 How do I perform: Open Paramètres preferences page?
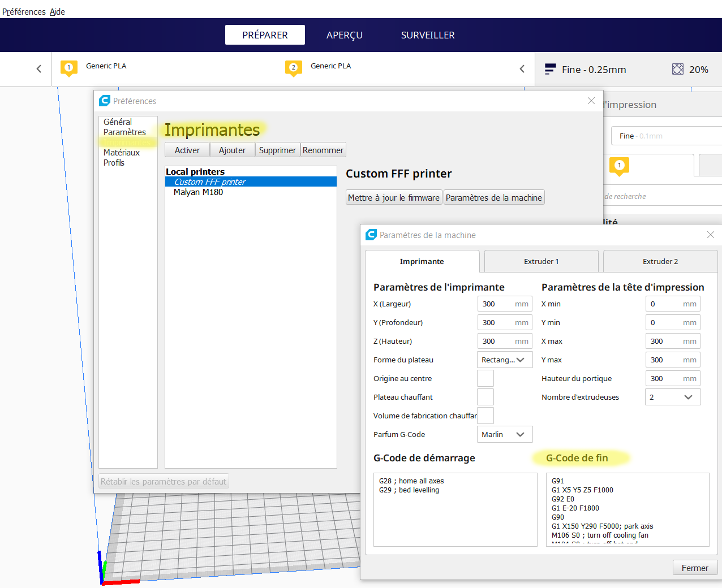tap(124, 132)
